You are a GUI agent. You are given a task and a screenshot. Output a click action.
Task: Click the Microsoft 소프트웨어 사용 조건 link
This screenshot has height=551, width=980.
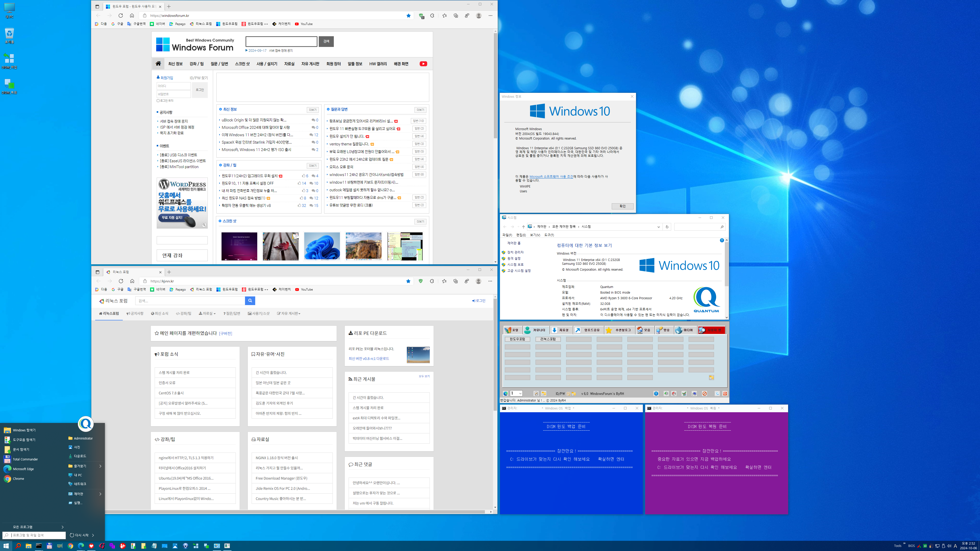(551, 177)
